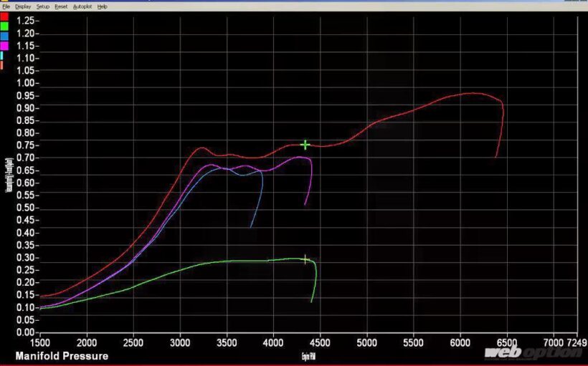This screenshot has width=588, height=366.
Task: Open the File menu
Action: (6, 6)
